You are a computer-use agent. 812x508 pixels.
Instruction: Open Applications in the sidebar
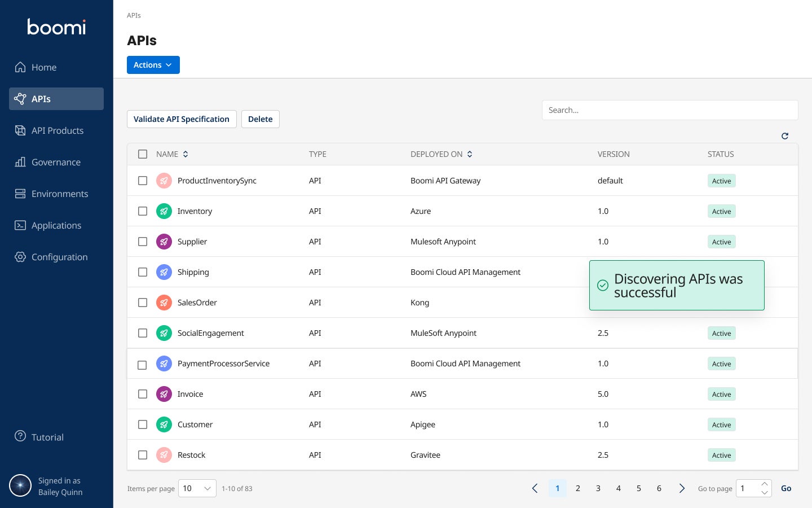(56, 225)
